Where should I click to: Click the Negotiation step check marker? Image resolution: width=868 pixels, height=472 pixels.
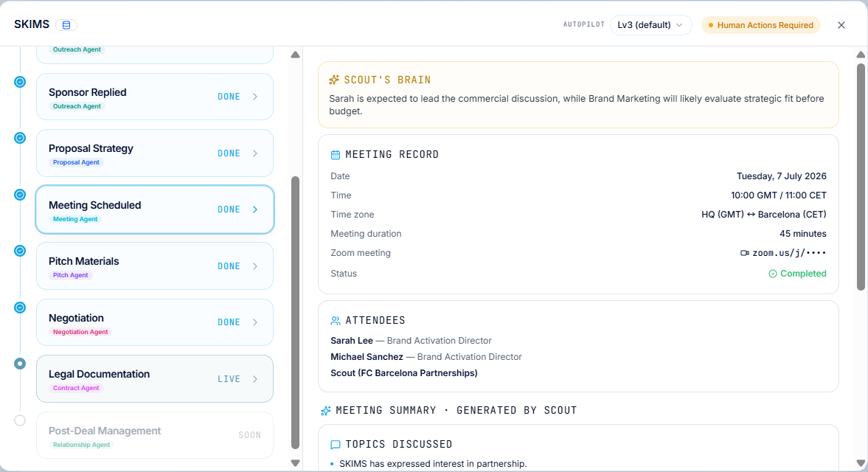tap(20, 307)
